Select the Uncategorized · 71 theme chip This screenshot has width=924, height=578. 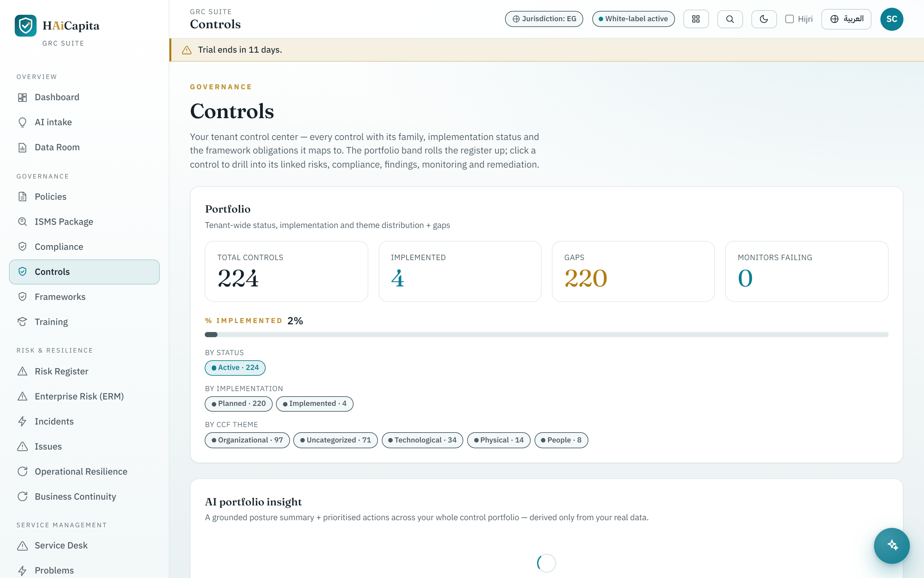pyautogui.click(x=335, y=440)
